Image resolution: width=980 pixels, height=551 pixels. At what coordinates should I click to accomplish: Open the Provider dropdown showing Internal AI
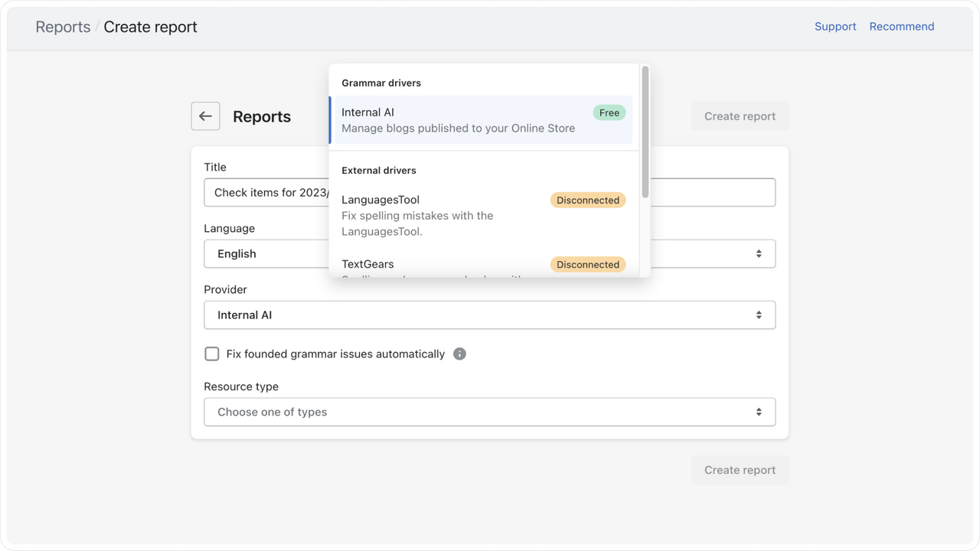489,315
